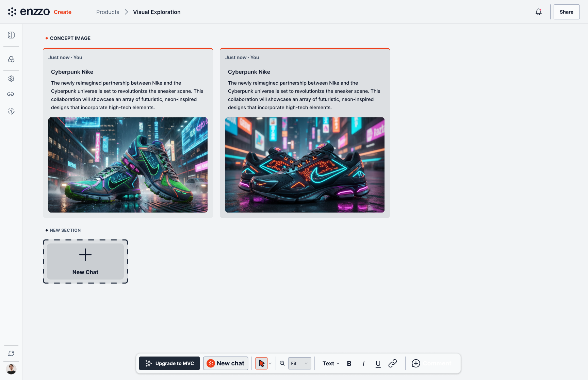The width and height of the screenshot is (588, 380).
Task: Go to Products breadcrumb
Action: click(x=108, y=12)
